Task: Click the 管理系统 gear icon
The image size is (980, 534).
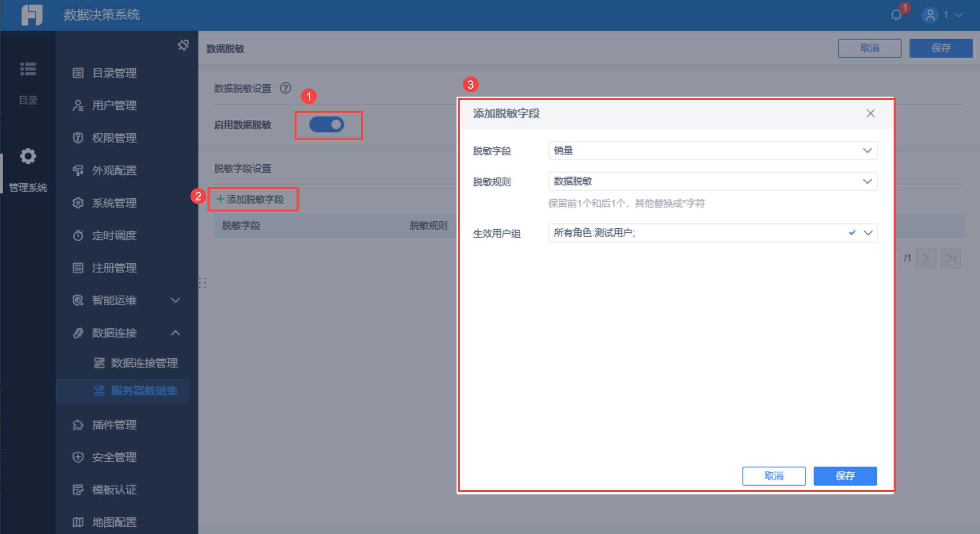Action: coord(28,156)
